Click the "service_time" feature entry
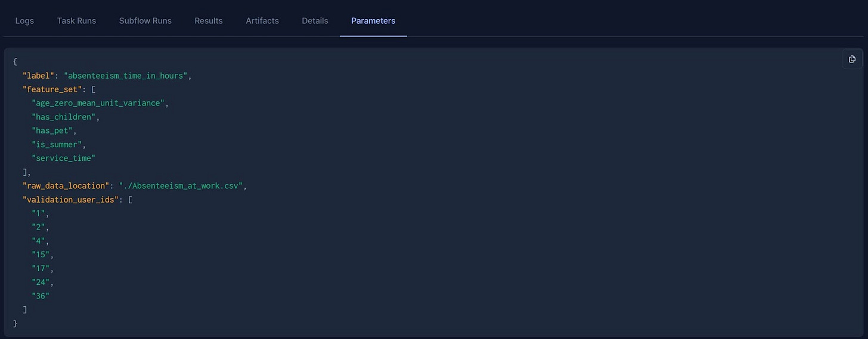Viewport: 868px width, 339px height. click(x=64, y=158)
